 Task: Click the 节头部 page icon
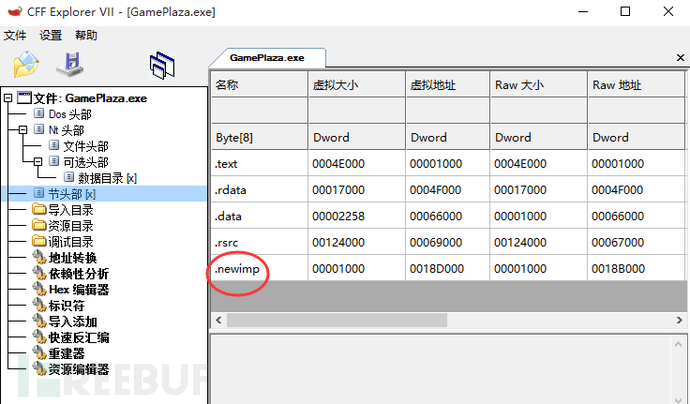(39, 193)
